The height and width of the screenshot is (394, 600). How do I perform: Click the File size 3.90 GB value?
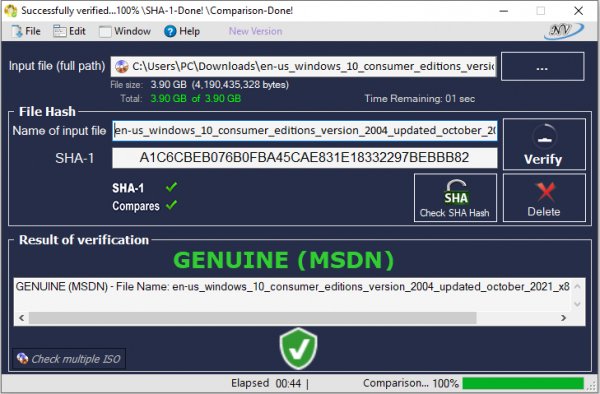point(220,85)
